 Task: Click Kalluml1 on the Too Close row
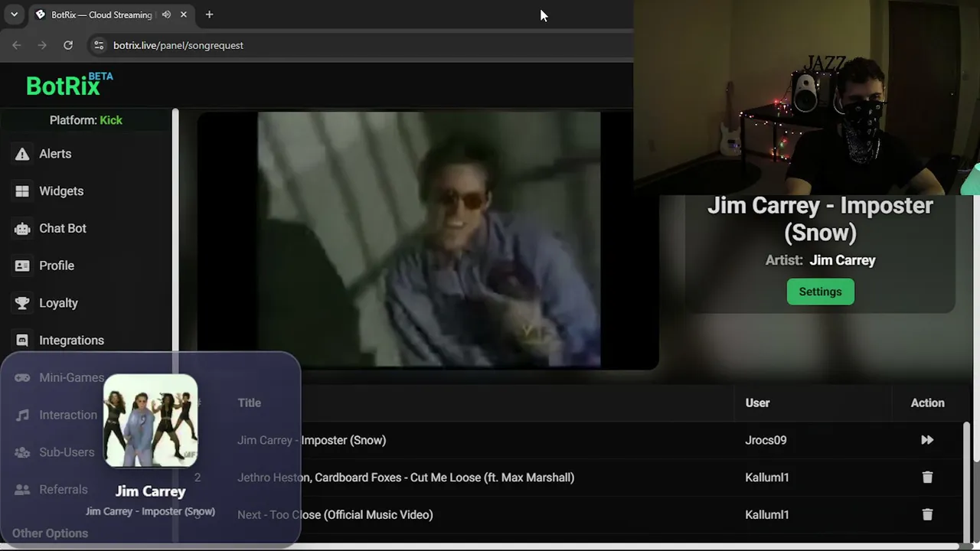coord(766,515)
